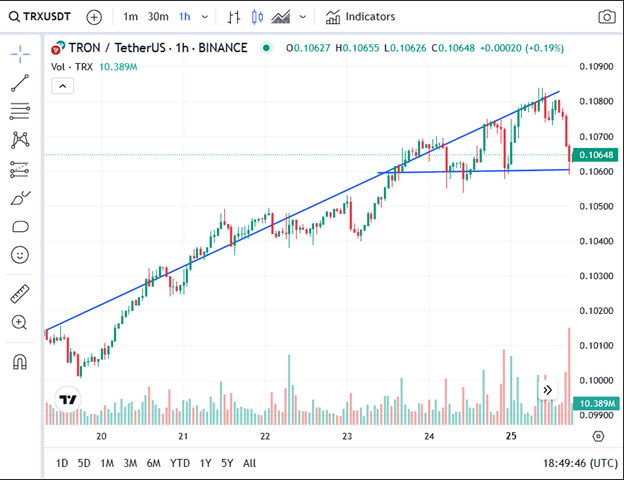Image resolution: width=624 pixels, height=480 pixels.
Task: Switch to candles chart type
Action: [257, 17]
